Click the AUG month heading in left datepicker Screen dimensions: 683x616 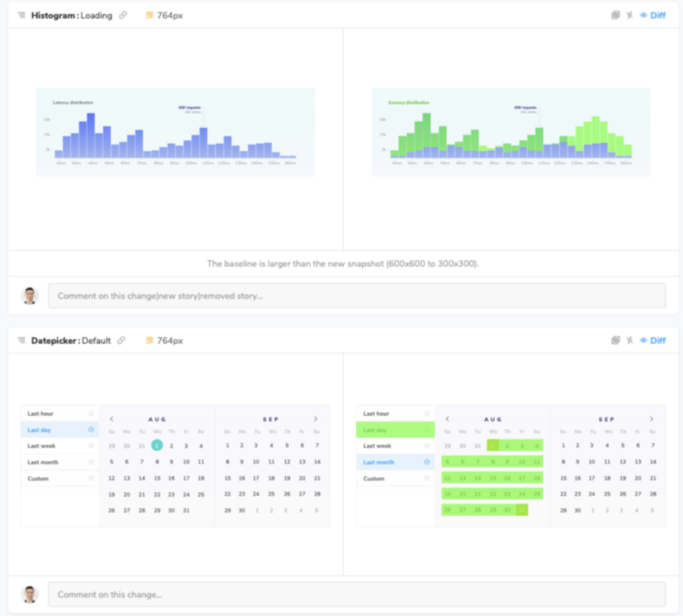click(157, 419)
